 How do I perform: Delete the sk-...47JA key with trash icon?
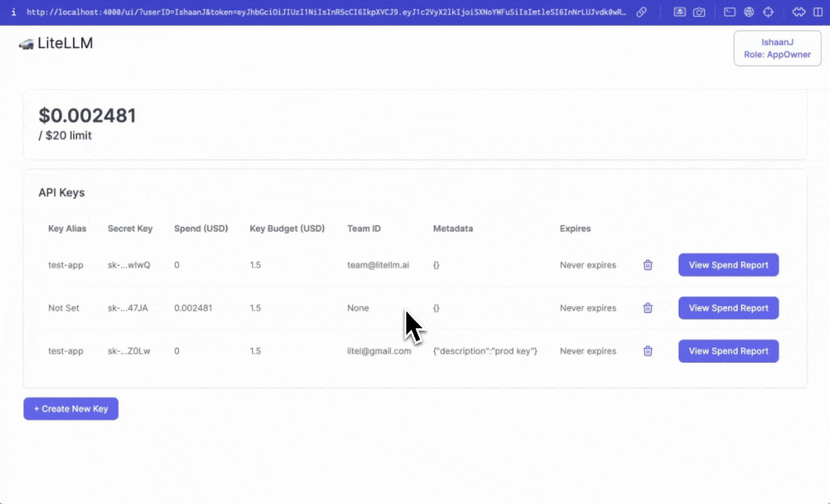click(x=647, y=308)
